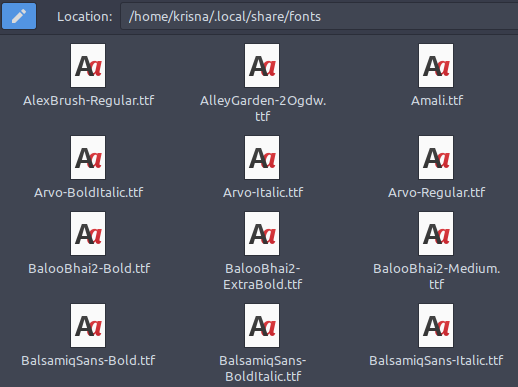The image size is (518, 387).
Task: Click the BalsamiqSans-Bold.ttf file name
Action: [x=88, y=361]
